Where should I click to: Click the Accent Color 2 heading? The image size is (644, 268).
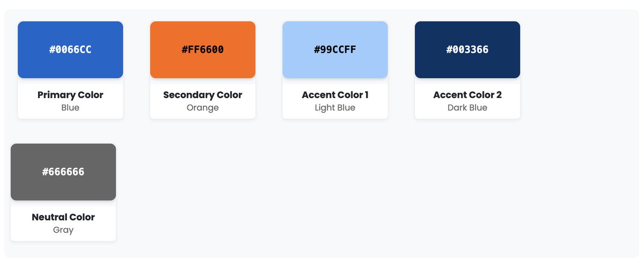[x=467, y=95]
